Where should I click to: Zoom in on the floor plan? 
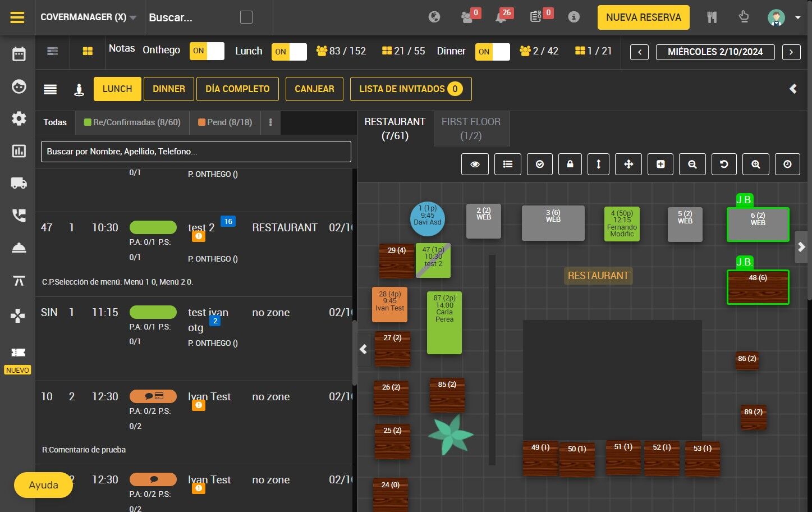(756, 164)
